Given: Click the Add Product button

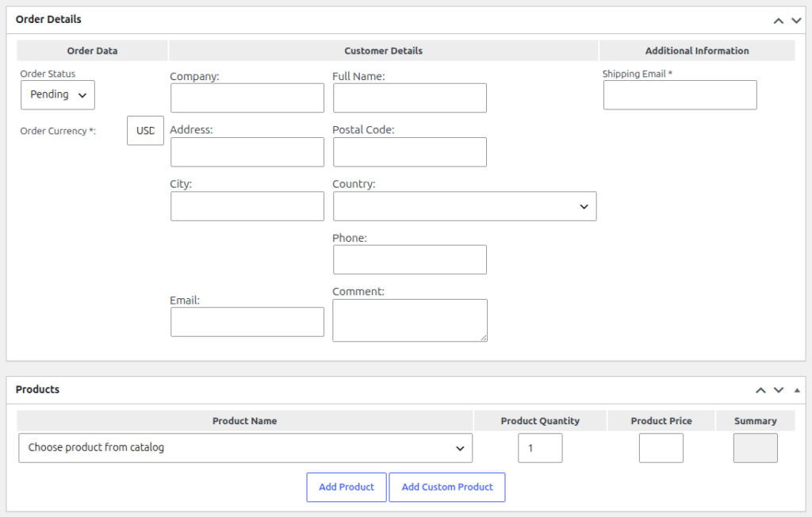Looking at the screenshot, I should pos(347,487).
